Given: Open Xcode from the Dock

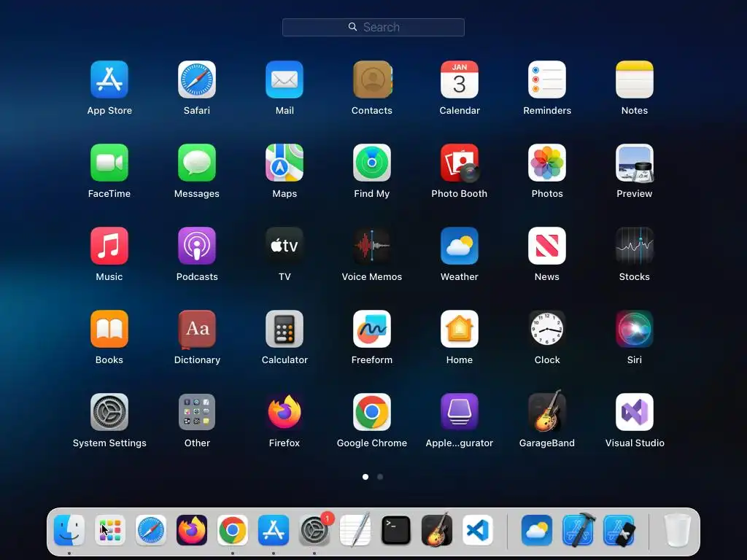Looking at the screenshot, I should coord(578,530).
